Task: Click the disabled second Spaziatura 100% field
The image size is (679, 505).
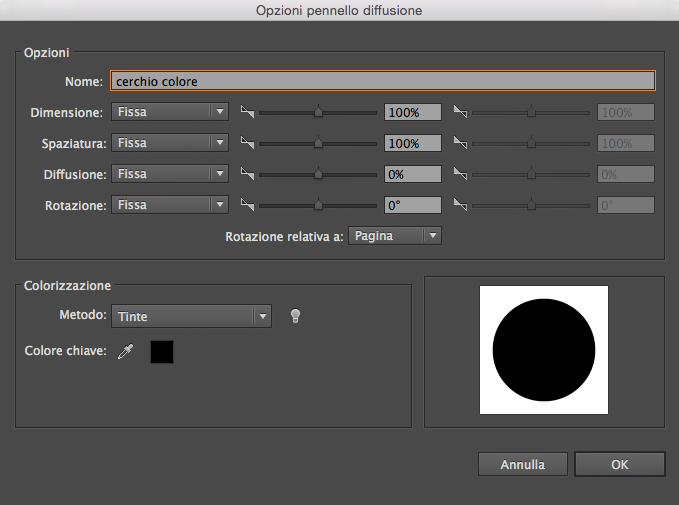Action: (x=626, y=143)
